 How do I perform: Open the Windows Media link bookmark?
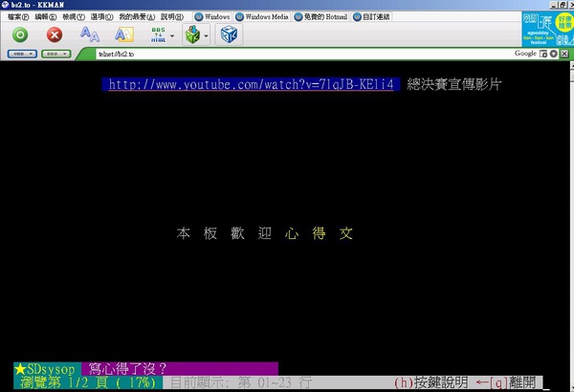(262, 17)
